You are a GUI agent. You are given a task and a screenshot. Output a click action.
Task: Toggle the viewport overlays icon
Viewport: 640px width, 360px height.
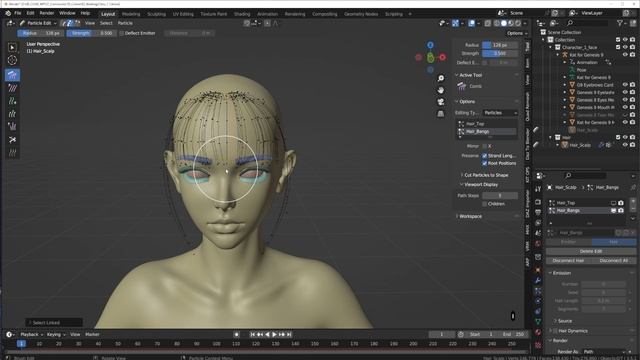472,23
